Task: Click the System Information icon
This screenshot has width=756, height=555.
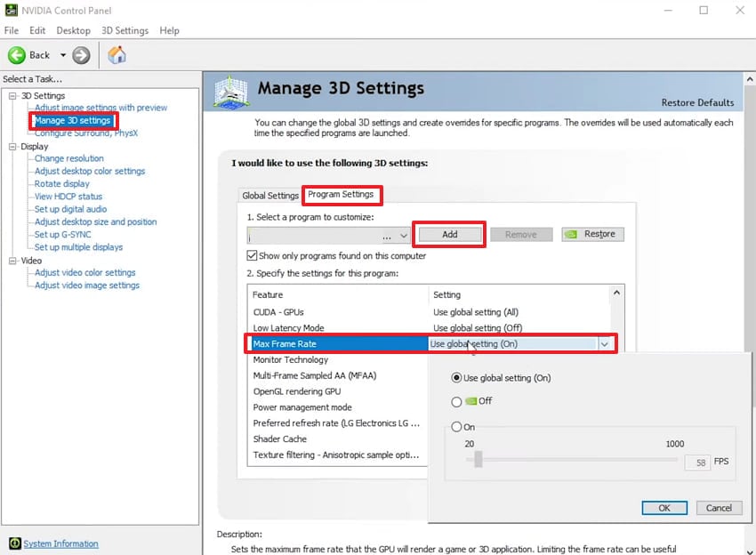Action: [x=15, y=543]
